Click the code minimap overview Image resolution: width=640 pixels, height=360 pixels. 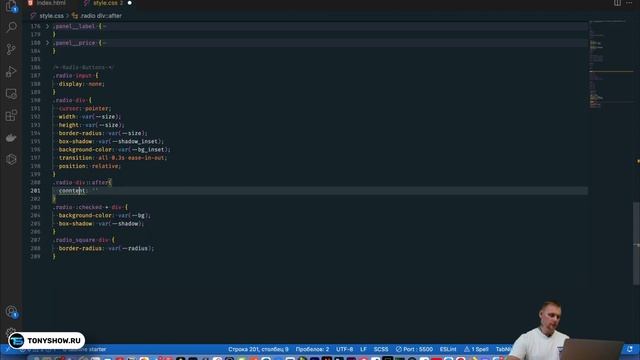[x=610, y=65]
